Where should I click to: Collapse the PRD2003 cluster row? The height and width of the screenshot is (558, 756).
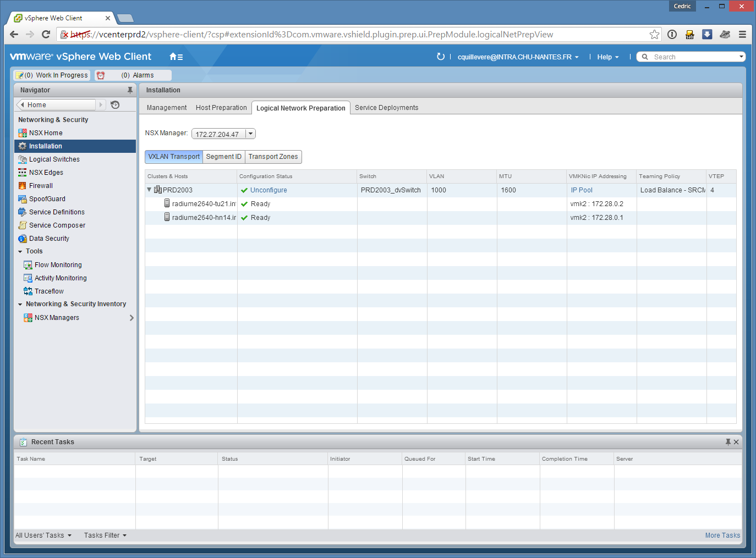149,190
